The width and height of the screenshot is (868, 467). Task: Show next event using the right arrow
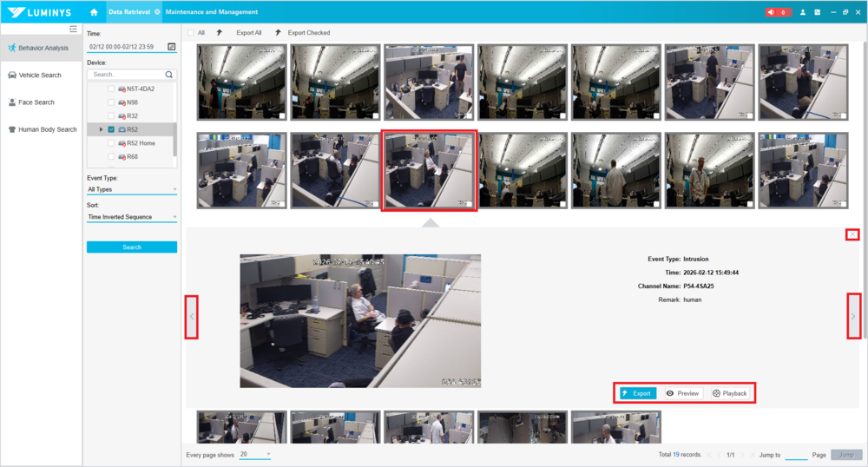[x=853, y=316]
